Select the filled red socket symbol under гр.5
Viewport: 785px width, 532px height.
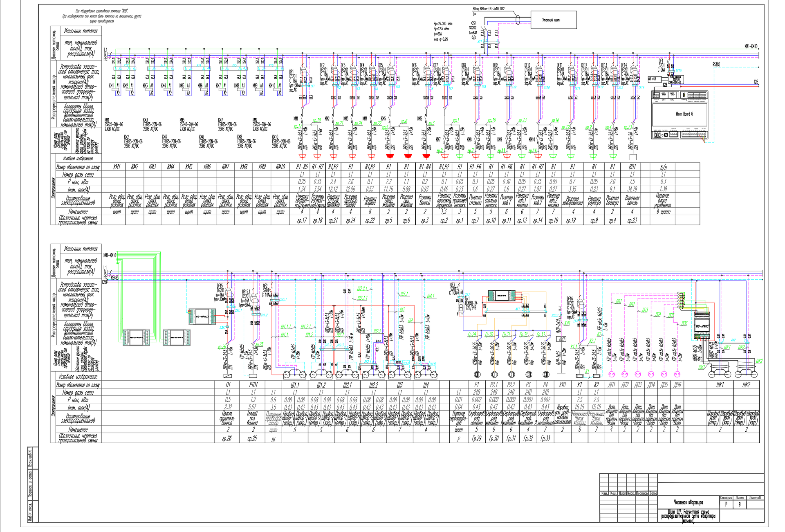[390, 156]
